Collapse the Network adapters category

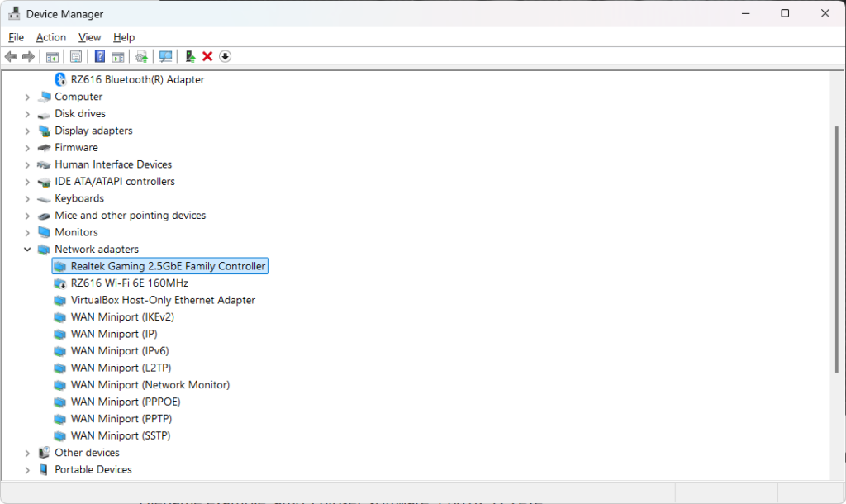point(27,249)
